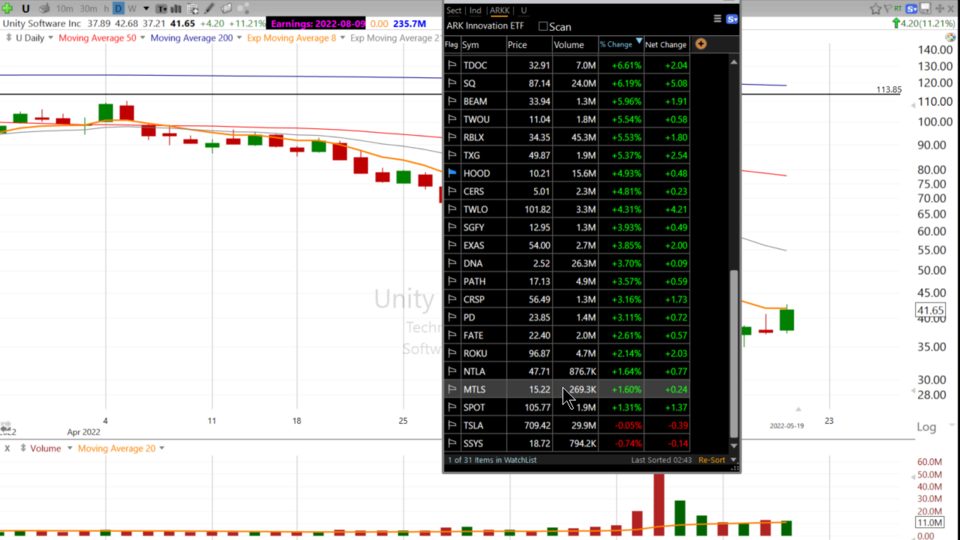Sort by % Change column header
Viewport: 960px width, 540px height.
pyautogui.click(x=620, y=45)
